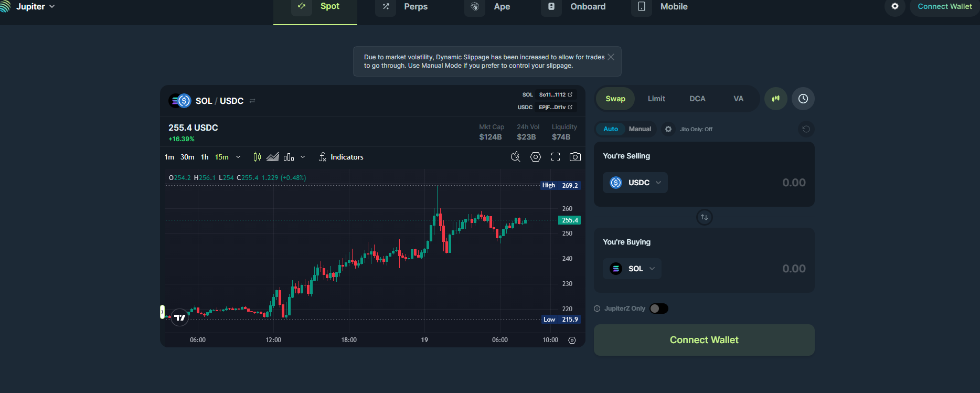Open the swap history clock icon
The image size is (980, 393).
pyautogui.click(x=803, y=99)
